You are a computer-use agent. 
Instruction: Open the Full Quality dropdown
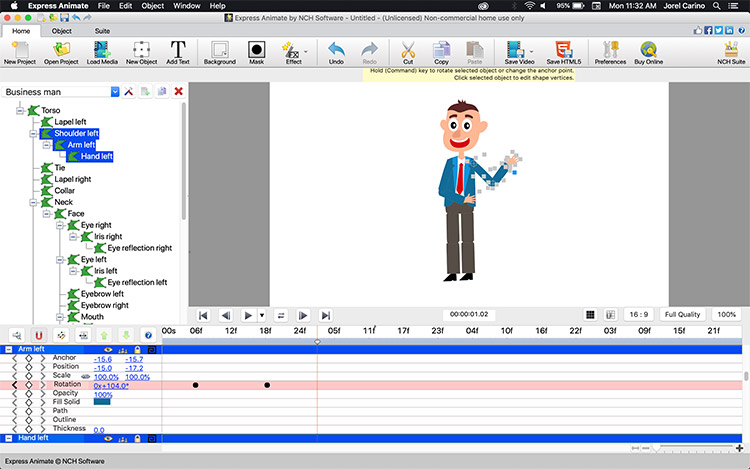coord(683,314)
